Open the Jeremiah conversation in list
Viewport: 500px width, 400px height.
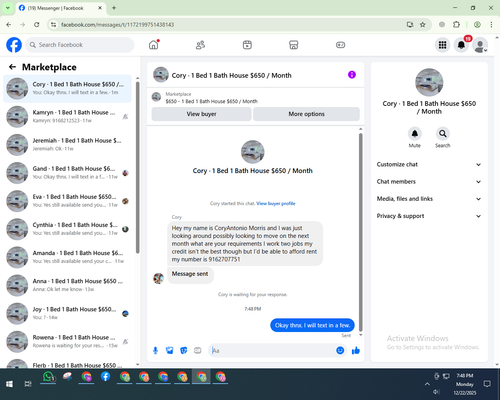[x=67, y=145]
